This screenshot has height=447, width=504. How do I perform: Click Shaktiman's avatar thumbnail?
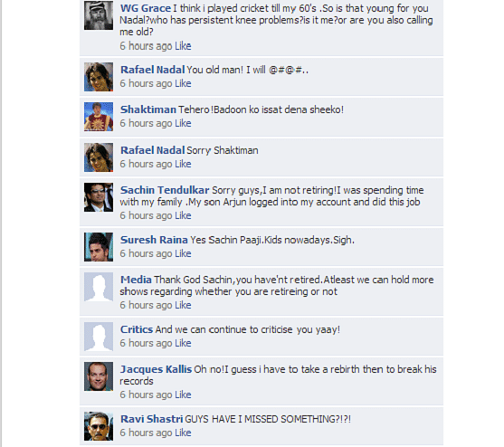99,117
